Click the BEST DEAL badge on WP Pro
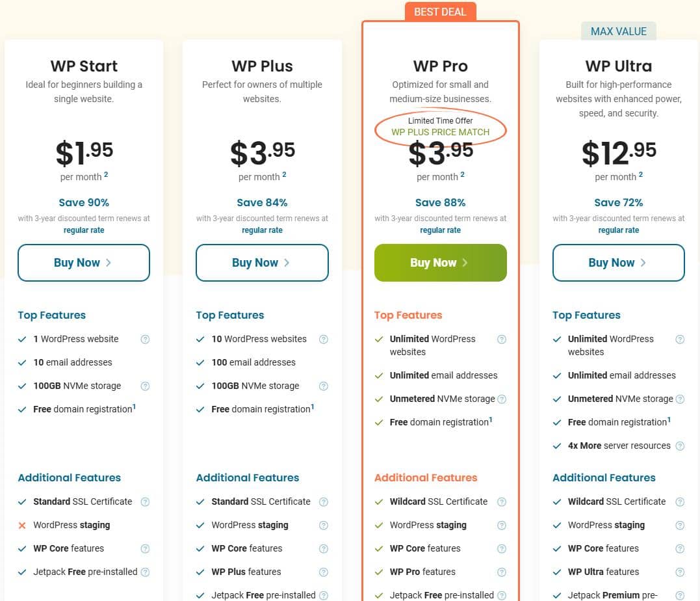Image resolution: width=700 pixels, height=601 pixels. [440, 12]
